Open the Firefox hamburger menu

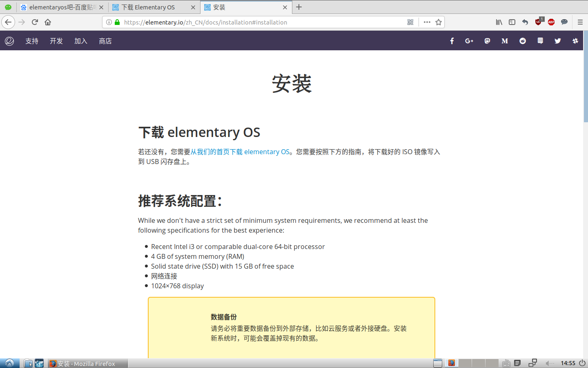pos(580,22)
